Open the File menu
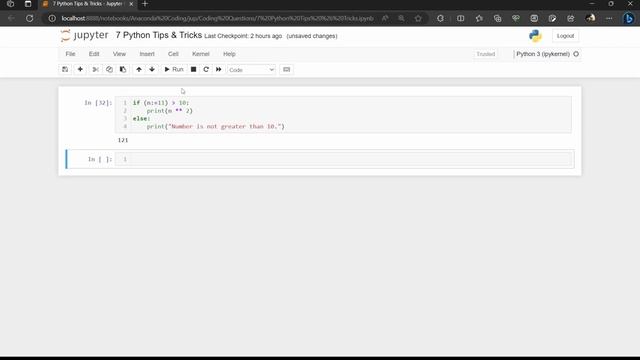Screen dimensions: 640x360 tap(70, 54)
